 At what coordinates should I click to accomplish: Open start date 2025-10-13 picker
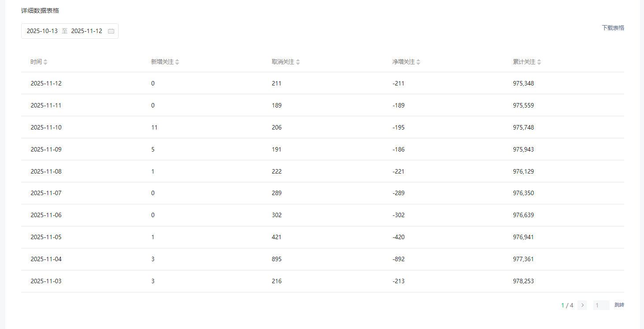point(42,31)
